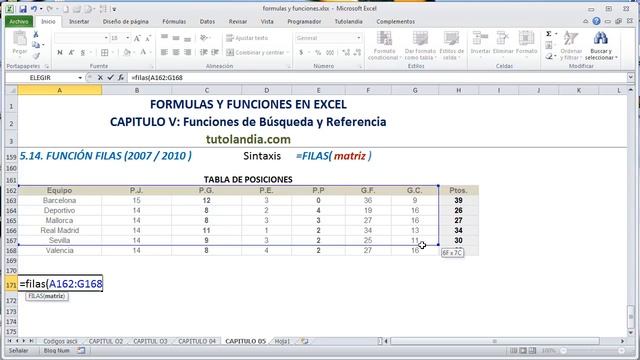Toggle Bold (N) formatting
The image size is (640, 360).
click(60, 52)
